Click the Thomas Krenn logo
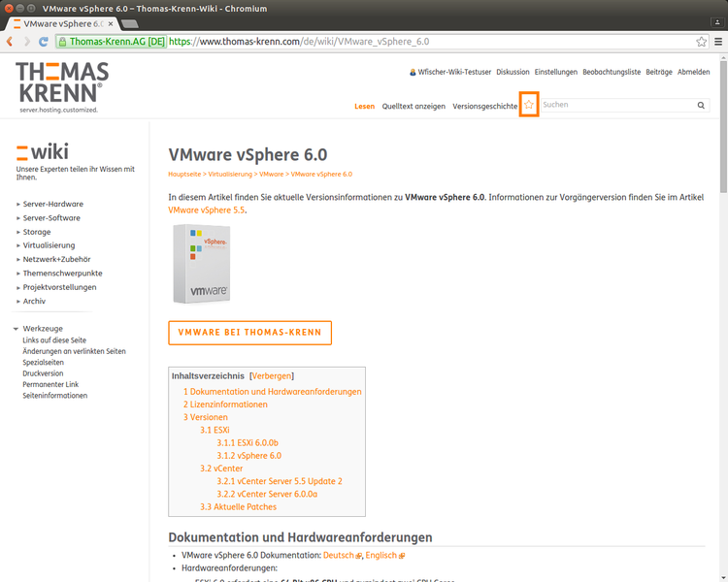728x582 pixels. (62, 87)
